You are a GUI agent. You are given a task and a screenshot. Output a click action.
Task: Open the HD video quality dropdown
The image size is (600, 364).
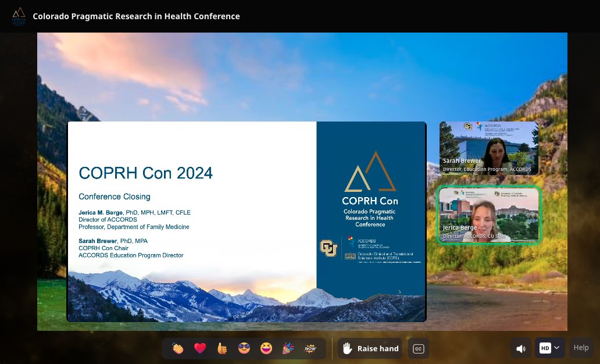click(x=550, y=348)
